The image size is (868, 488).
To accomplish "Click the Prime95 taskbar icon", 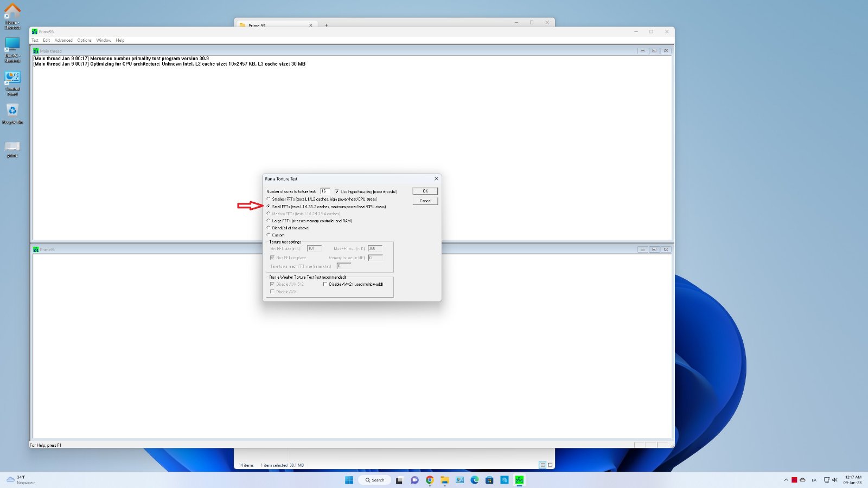I will click(519, 480).
